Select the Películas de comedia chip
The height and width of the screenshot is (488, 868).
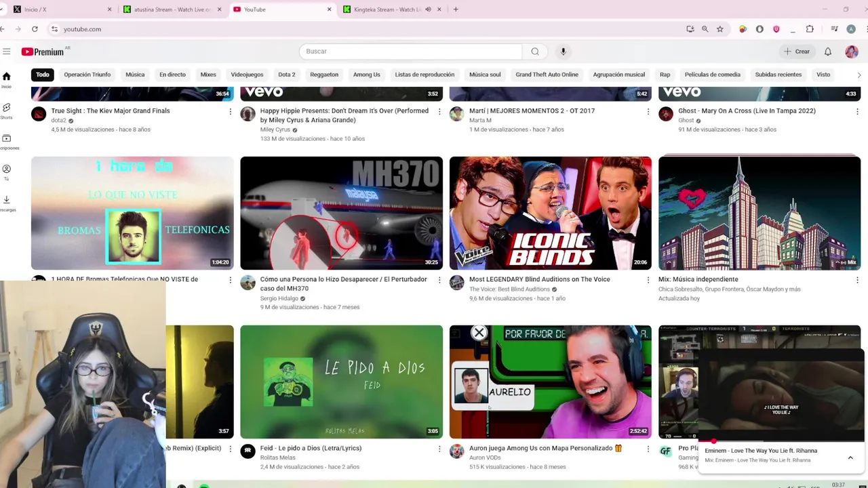point(712,75)
